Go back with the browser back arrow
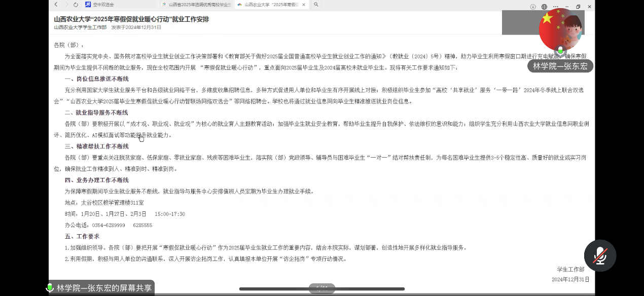The height and width of the screenshot is (296, 644). coord(56,5)
